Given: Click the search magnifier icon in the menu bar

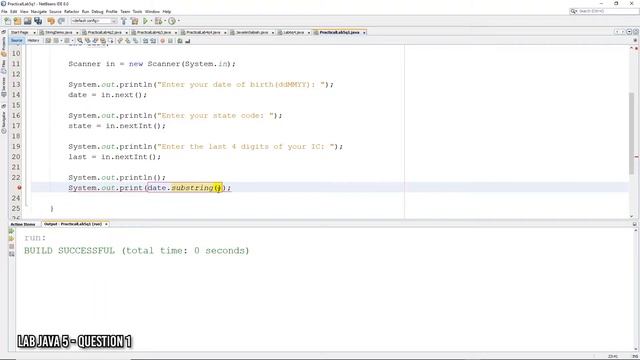Looking at the screenshot, I should pos(573,11).
